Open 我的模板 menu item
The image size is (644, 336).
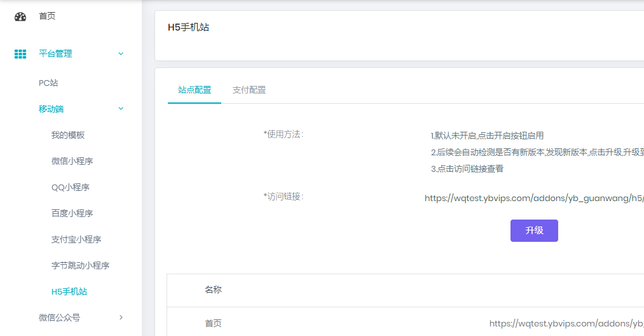tap(68, 135)
